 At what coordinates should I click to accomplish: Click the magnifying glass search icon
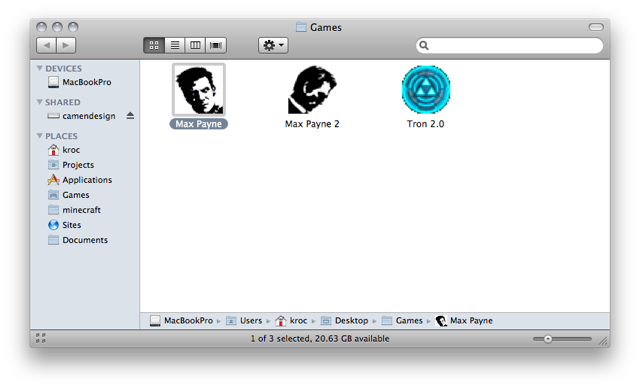coord(424,45)
